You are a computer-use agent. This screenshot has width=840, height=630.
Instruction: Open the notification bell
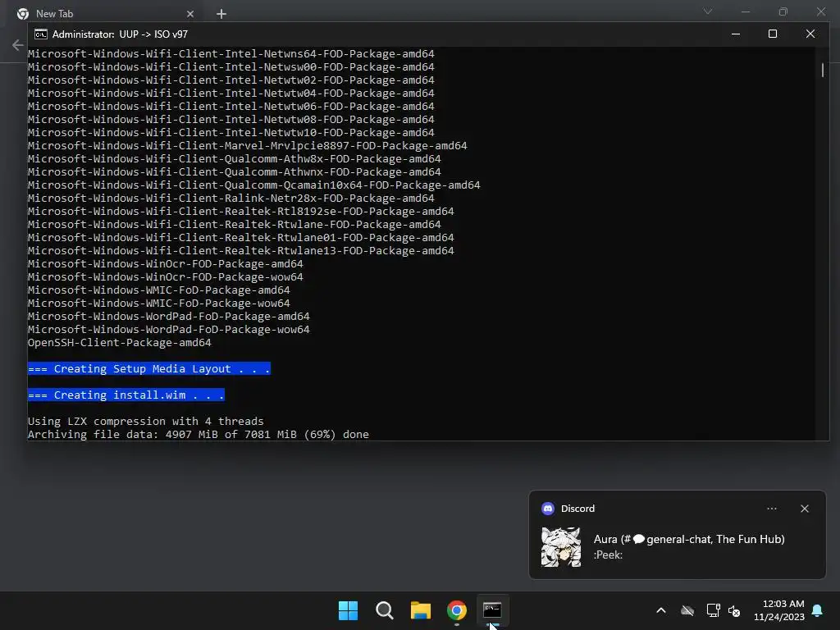click(x=818, y=610)
